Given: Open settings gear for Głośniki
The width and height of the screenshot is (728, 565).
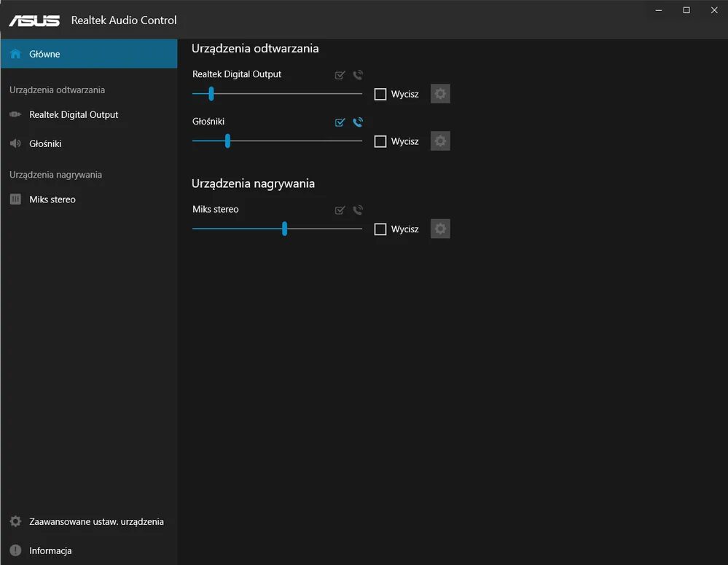Looking at the screenshot, I should [x=440, y=141].
